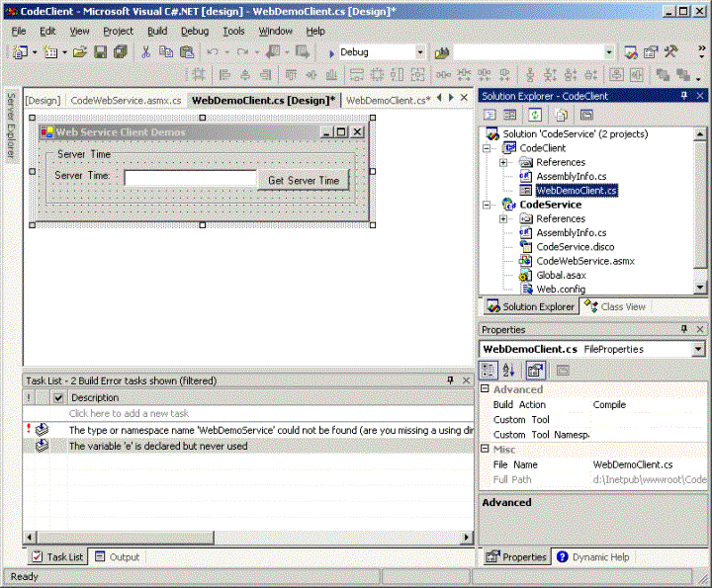The height and width of the screenshot is (588, 712).
Task: Click the Redo arrow icon
Action: [x=242, y=52]
